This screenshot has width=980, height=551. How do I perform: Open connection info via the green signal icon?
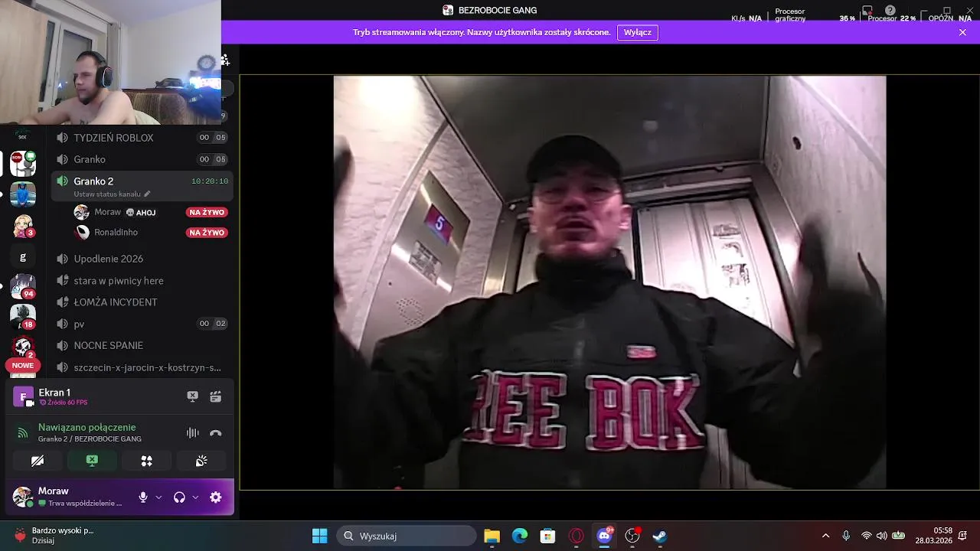pyautogui.click(x=23, y=433)
